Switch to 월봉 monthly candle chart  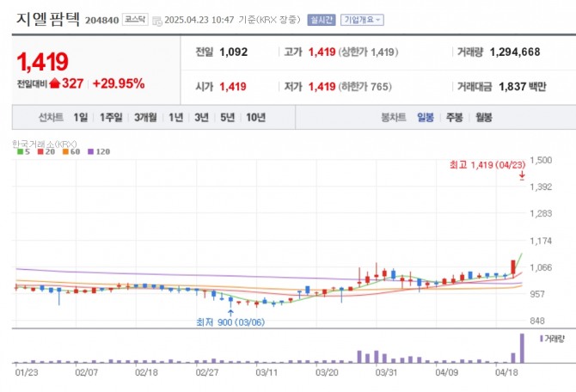[484, 118]
